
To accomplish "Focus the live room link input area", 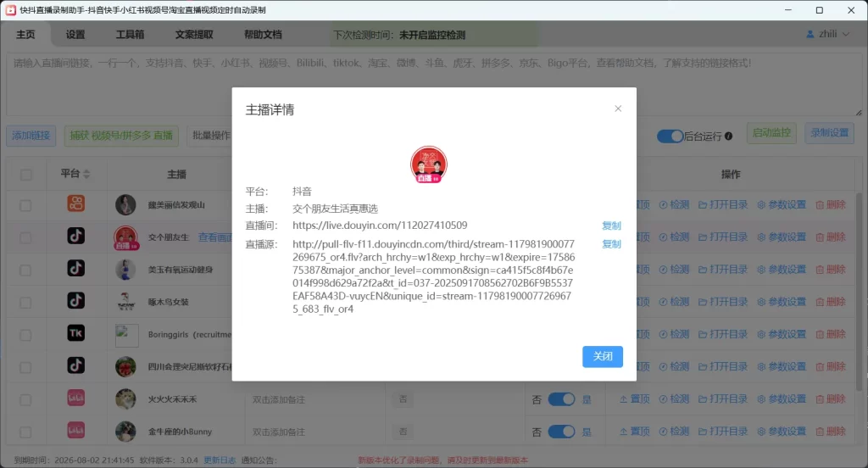I will [434, 85].
